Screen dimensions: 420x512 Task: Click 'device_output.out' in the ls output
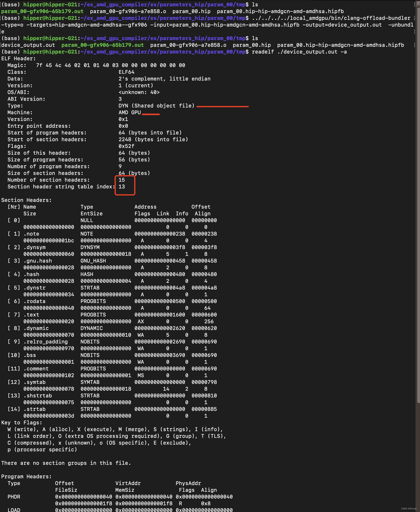coord(28,45)
